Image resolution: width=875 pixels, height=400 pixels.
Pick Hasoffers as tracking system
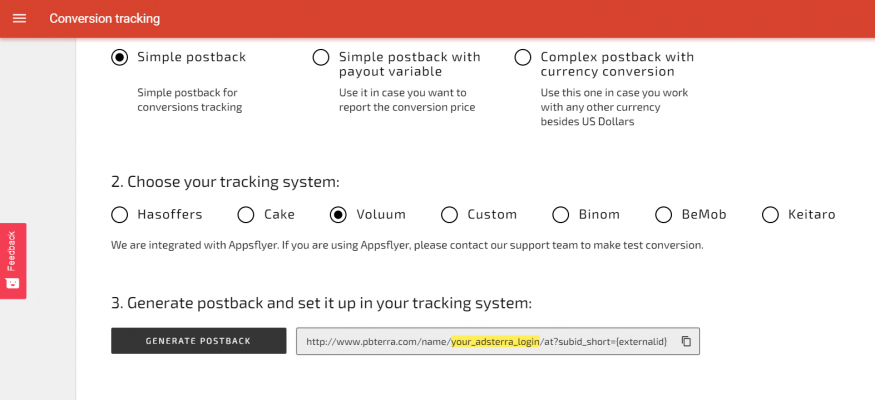pyautogui.click(x=119, y=215)
